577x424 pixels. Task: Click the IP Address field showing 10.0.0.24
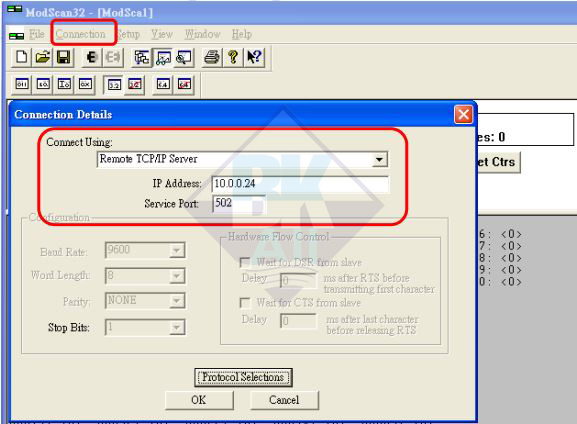(x=300, y=184)
